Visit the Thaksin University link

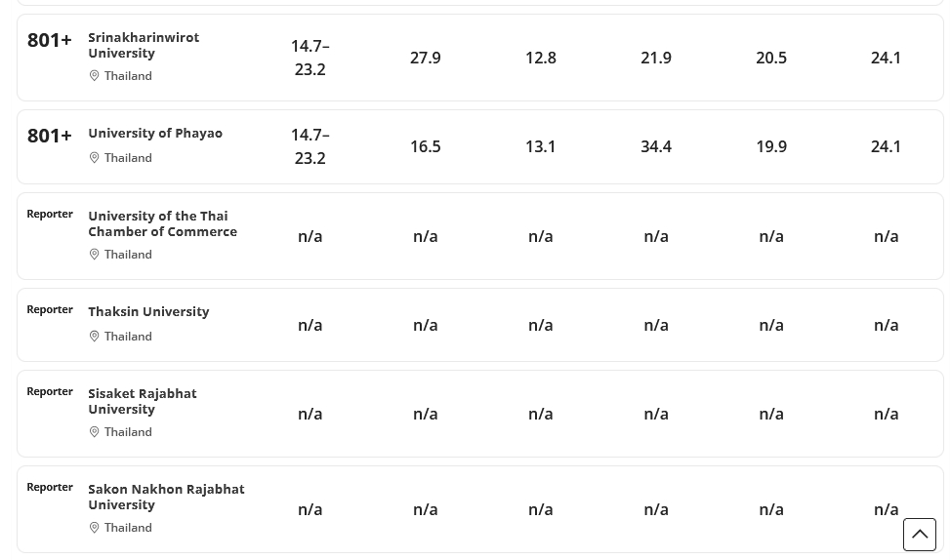[x=148, y=311]
